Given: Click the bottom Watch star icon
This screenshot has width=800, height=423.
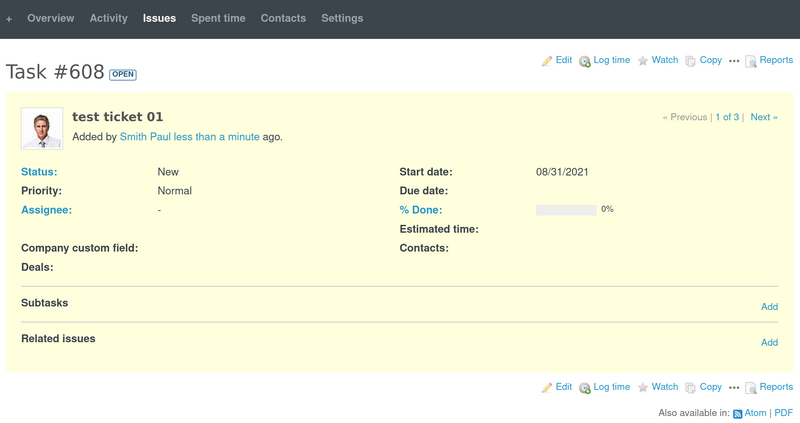Looking at the screenshot, I should click(x=643, y=387).
